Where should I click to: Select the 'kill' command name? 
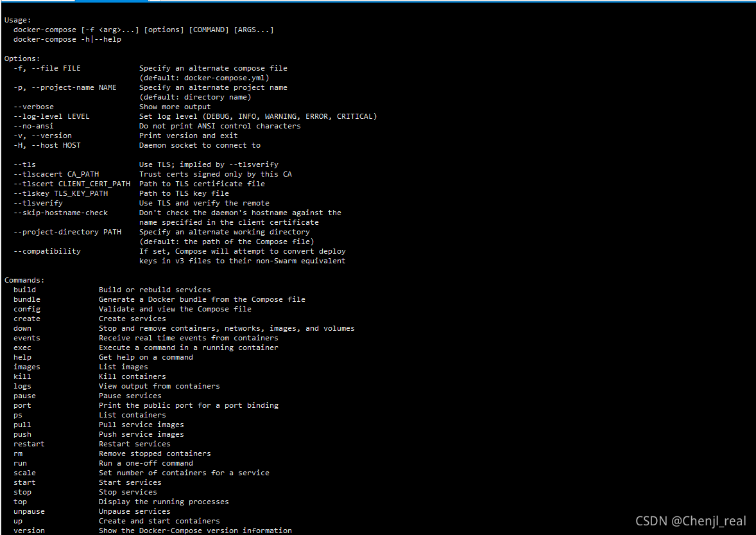[x=22, y=377]
